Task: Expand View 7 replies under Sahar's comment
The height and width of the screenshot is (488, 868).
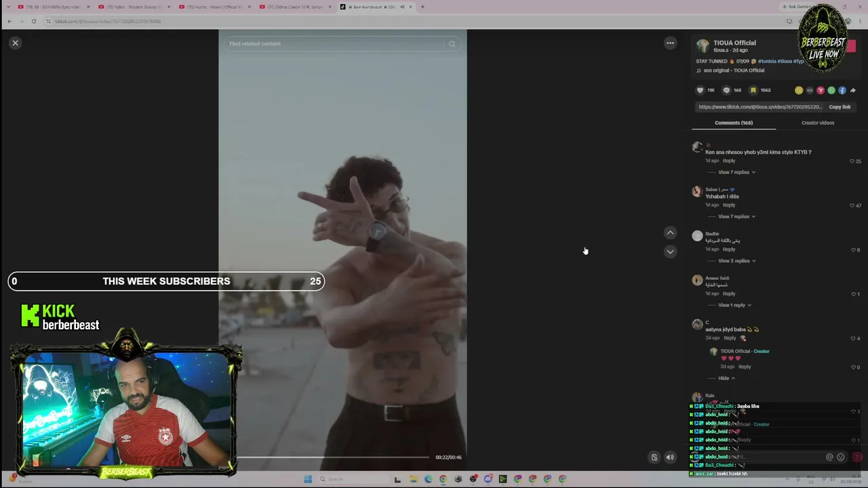Action: pos(736,216)
